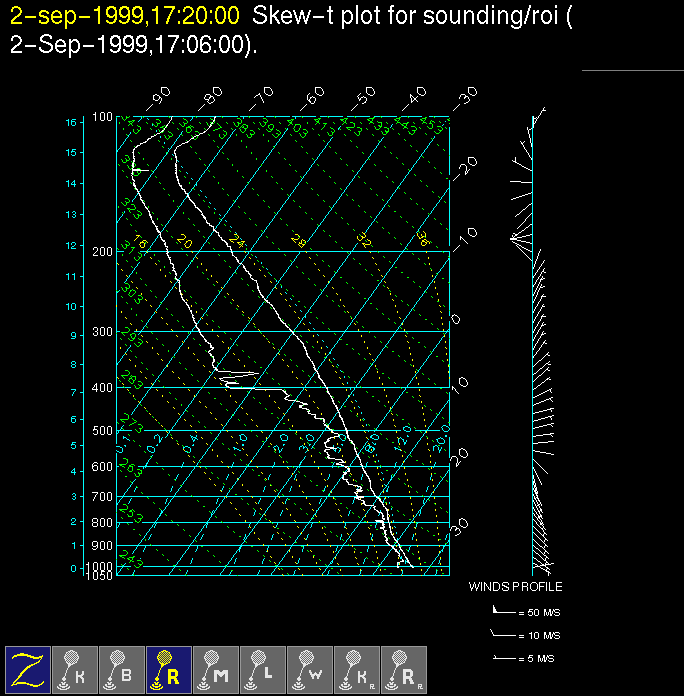Choose the L sounding balloon icon
Image resolution: width=684 pixels, height=696 pixels.
pyautogui.click(x=263, y=669)
